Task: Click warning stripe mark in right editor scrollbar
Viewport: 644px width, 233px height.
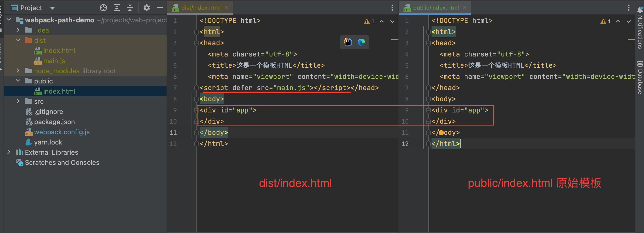Action: 631,40
